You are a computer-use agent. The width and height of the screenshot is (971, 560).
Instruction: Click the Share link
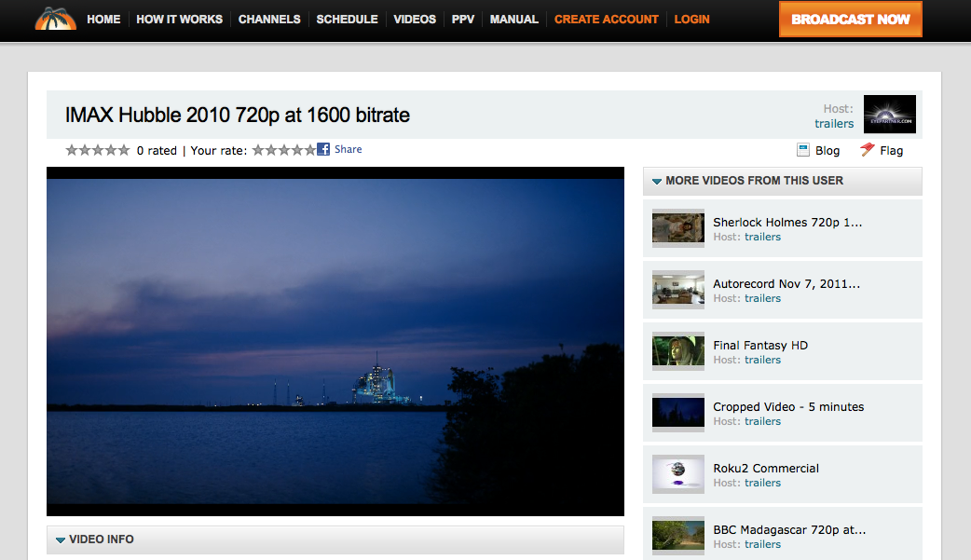[x=348, y=149]
